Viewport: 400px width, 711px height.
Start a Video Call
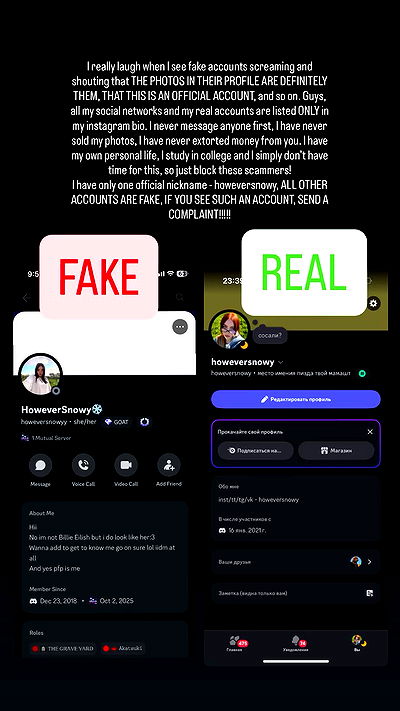point(126,465)
